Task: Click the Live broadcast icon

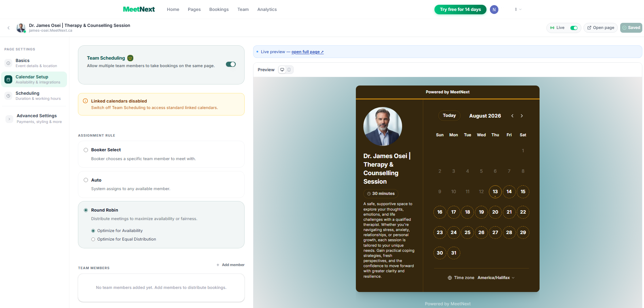Action: pyautogui.click(x=552, y=28)
